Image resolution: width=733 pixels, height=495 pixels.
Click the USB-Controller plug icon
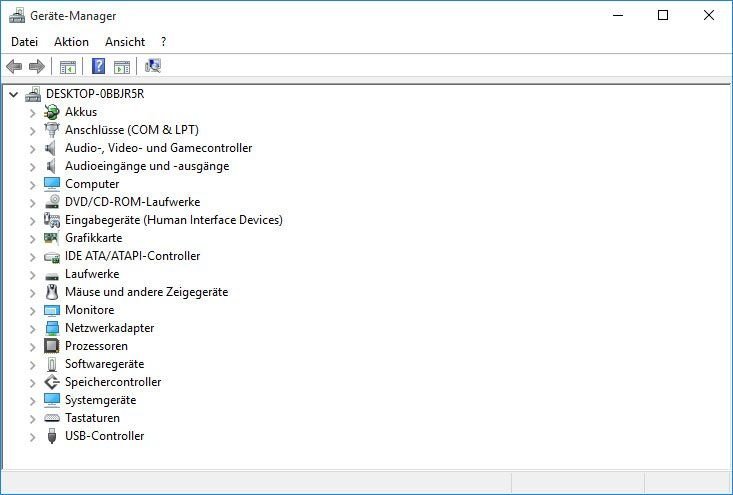coord(52,436)
